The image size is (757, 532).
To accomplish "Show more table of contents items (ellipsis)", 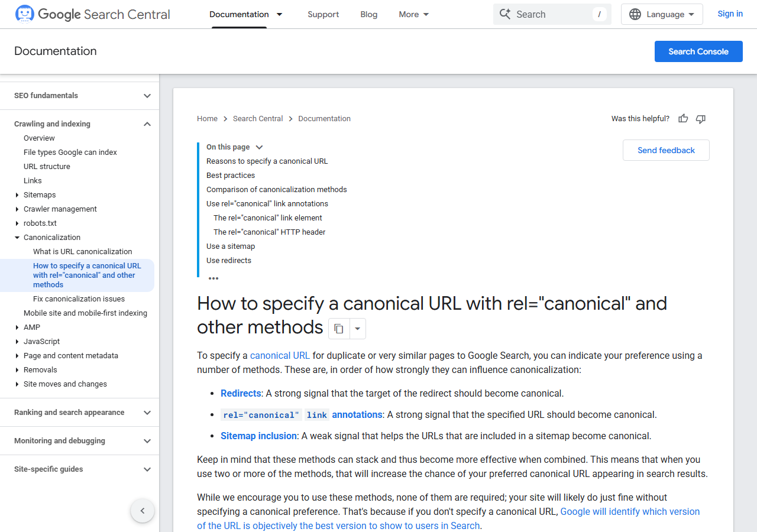I will [213, 278].
